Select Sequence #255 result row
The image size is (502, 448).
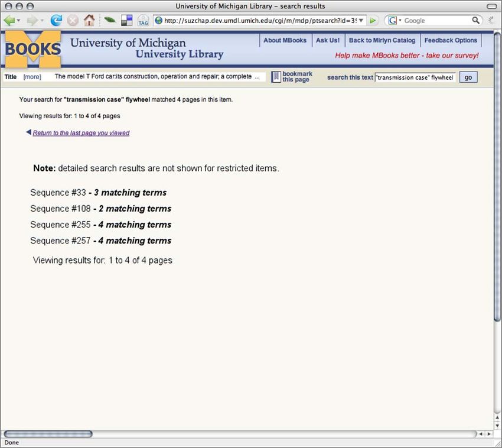click(x=100, y=225)
